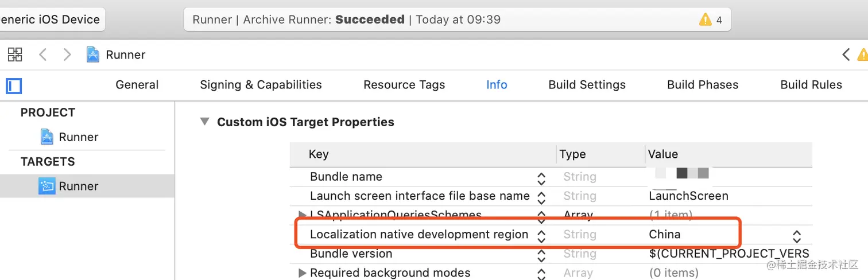Screen dimensions: 868x280
Task: Click the yellow warning triangle in status bar
Action: click(706, 20)
